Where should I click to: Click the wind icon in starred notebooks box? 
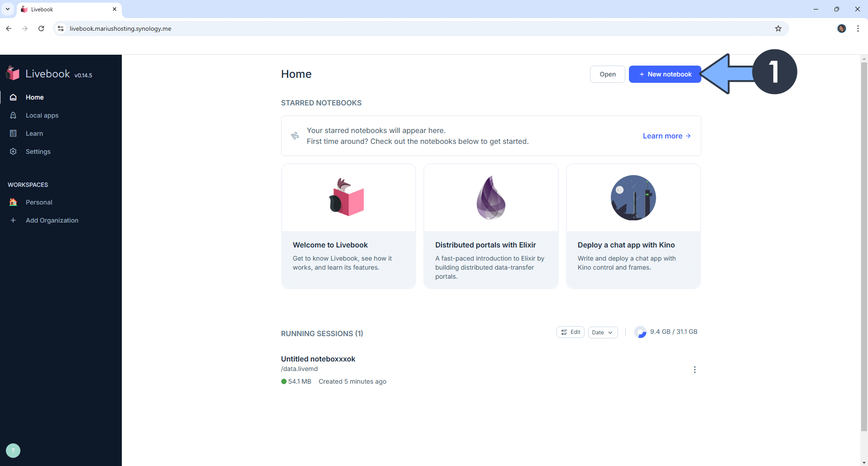tap(295, 136)
